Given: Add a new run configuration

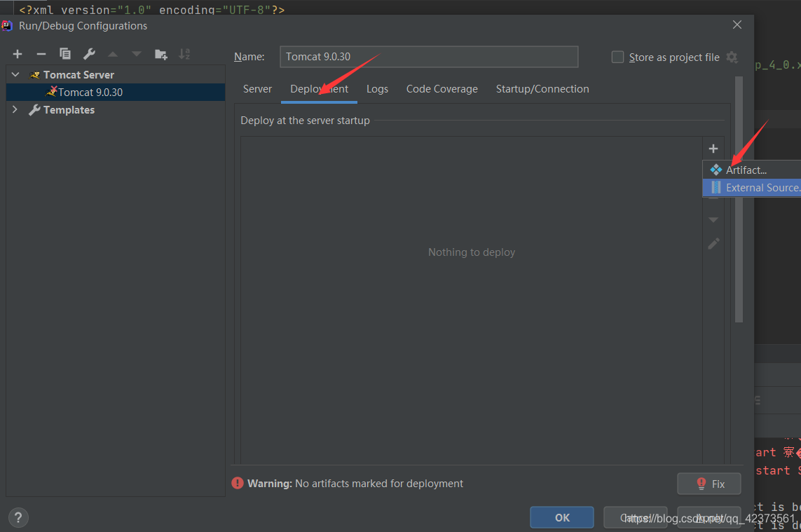Looking at the screenshot, I should (x=18, y=54).
